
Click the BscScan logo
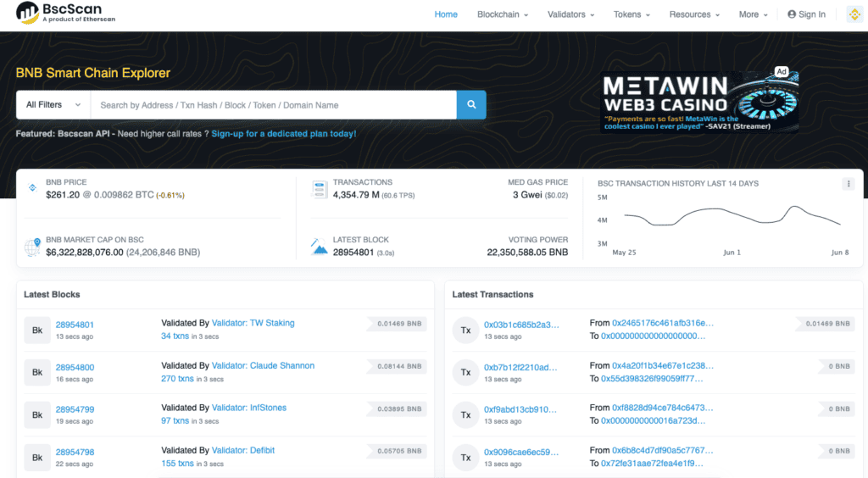(x=66, y=14)
